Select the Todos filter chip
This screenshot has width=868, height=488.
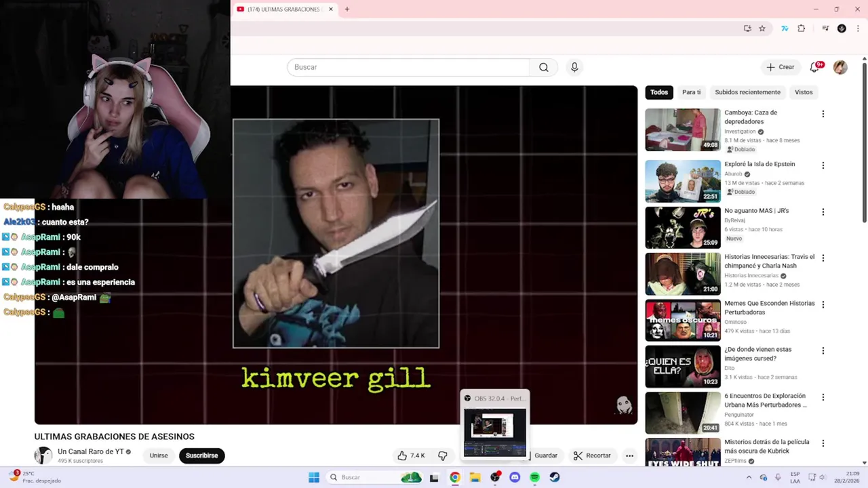coord(659,92)
